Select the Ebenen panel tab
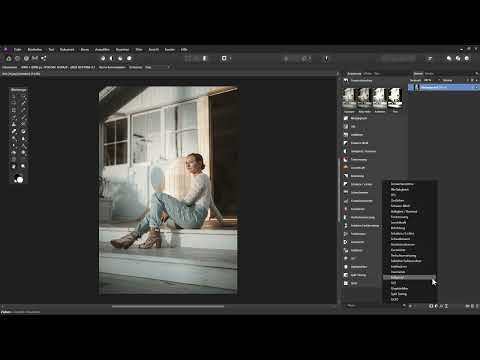 point(418,73)
